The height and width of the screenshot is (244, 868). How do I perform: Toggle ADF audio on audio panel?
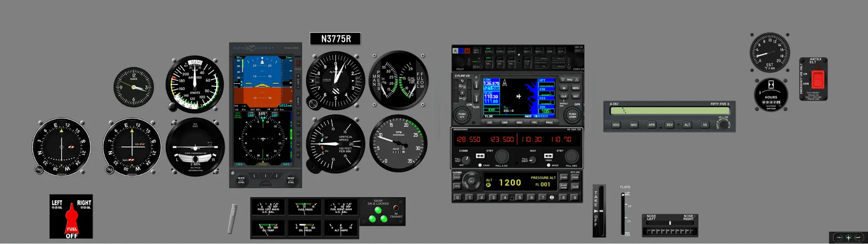click(561, 50)
